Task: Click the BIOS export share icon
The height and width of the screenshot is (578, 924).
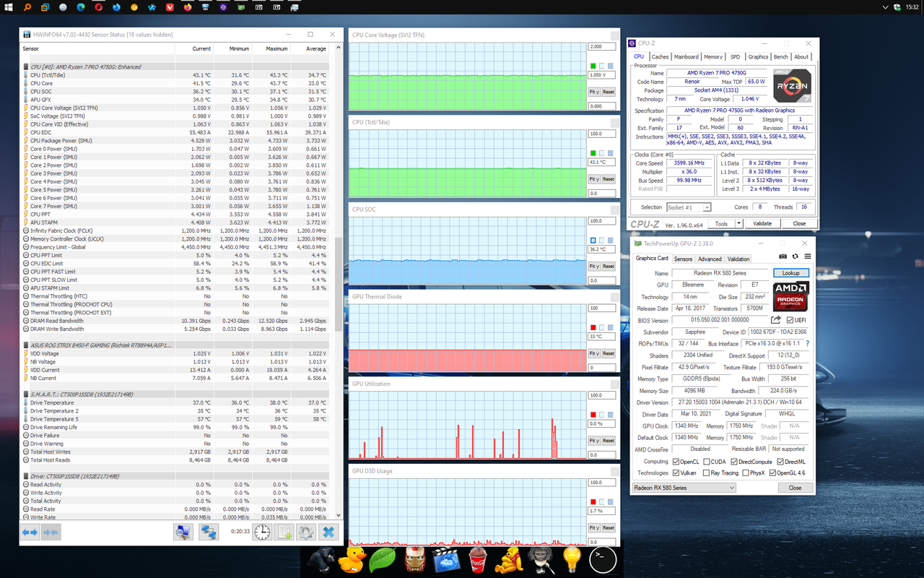Action: pos(776,320)
